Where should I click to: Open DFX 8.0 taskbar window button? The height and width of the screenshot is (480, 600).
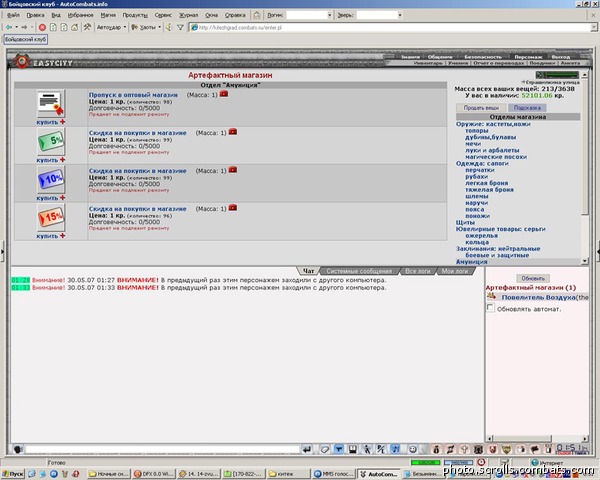point(154,474)
